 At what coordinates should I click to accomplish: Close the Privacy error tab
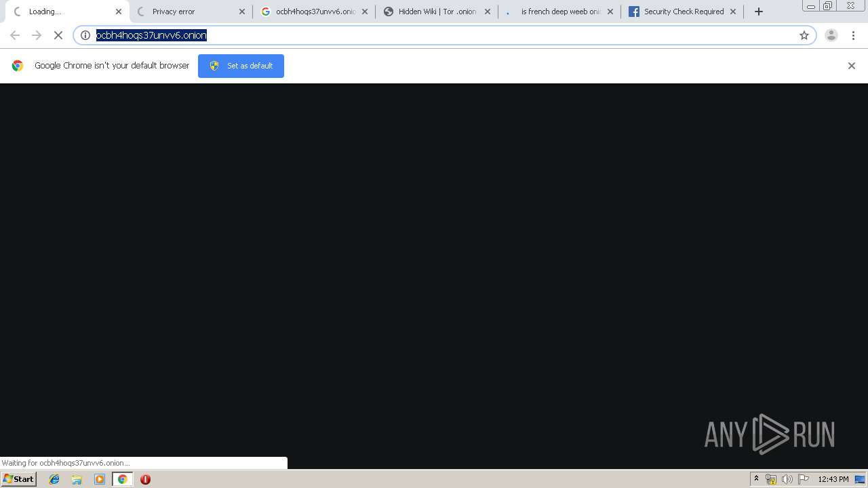(242, 12)
